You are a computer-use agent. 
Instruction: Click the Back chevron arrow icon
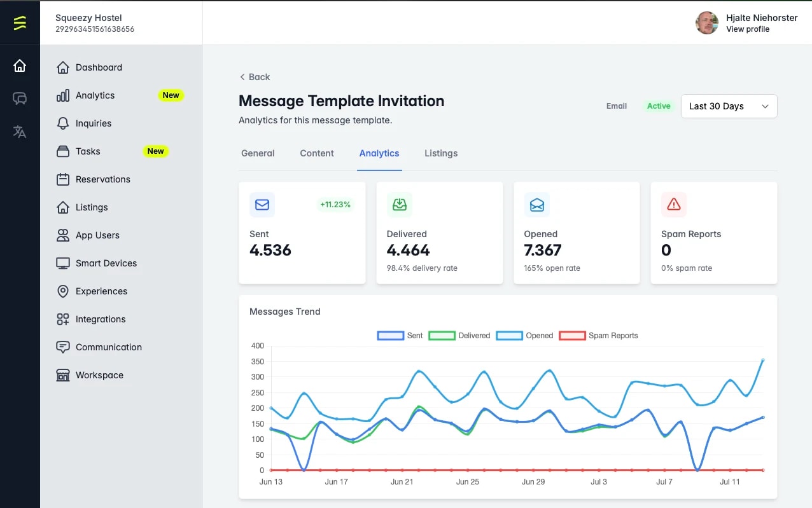[x=242, y=77]
